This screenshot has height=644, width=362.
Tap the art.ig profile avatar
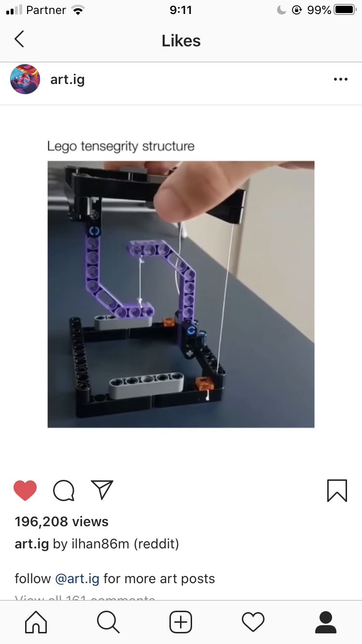pos(25,79)
